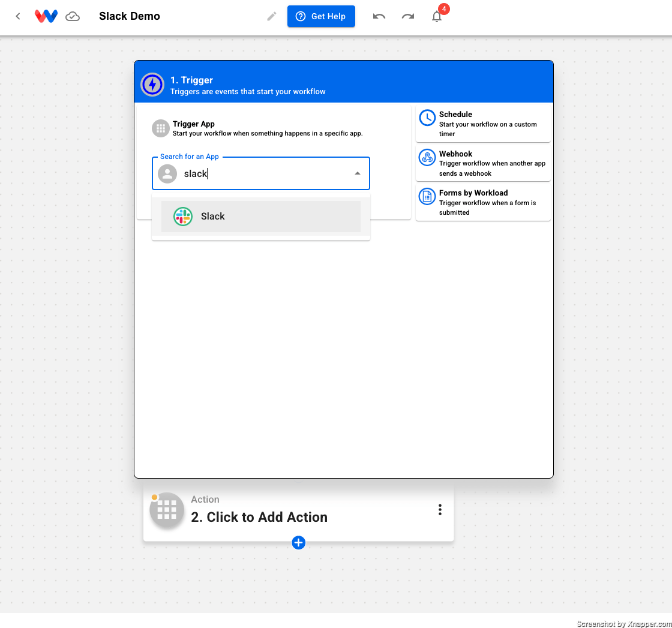Edit workflow name with pencil icon
This screenshot has width=672, height=628.
click(x=272, y=16)
